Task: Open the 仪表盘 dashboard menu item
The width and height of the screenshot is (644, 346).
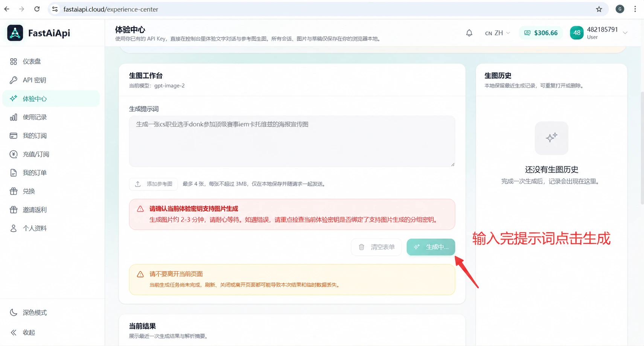Action: click(51, 61)
